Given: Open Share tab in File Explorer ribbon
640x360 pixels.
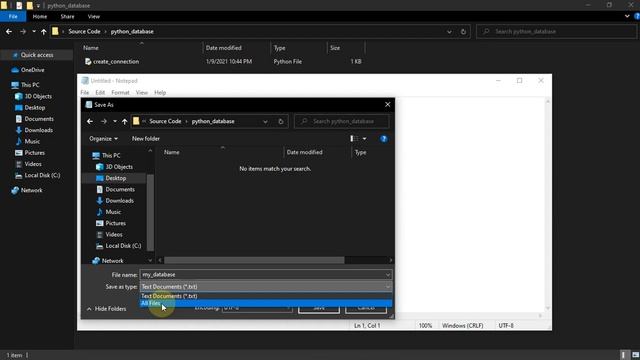Looking at the screenshot, I should 67,16.
